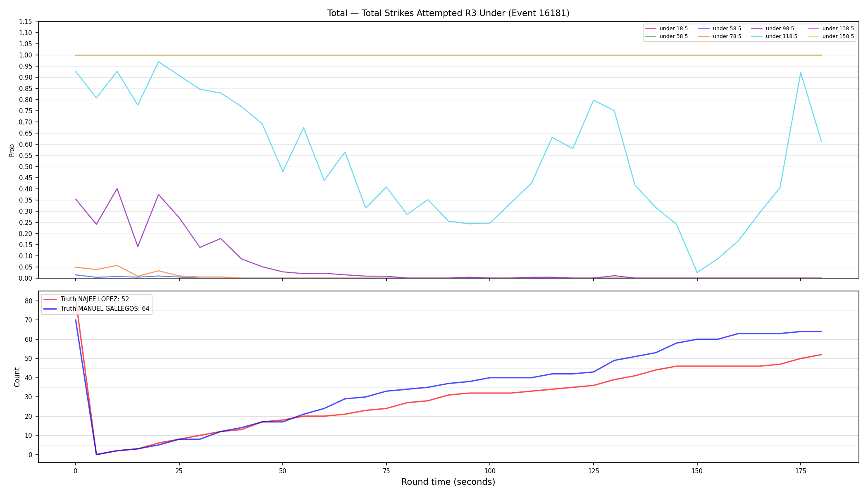
Task: Click the end of the blue Gallegos count line
Action: (x=821, y=331)
